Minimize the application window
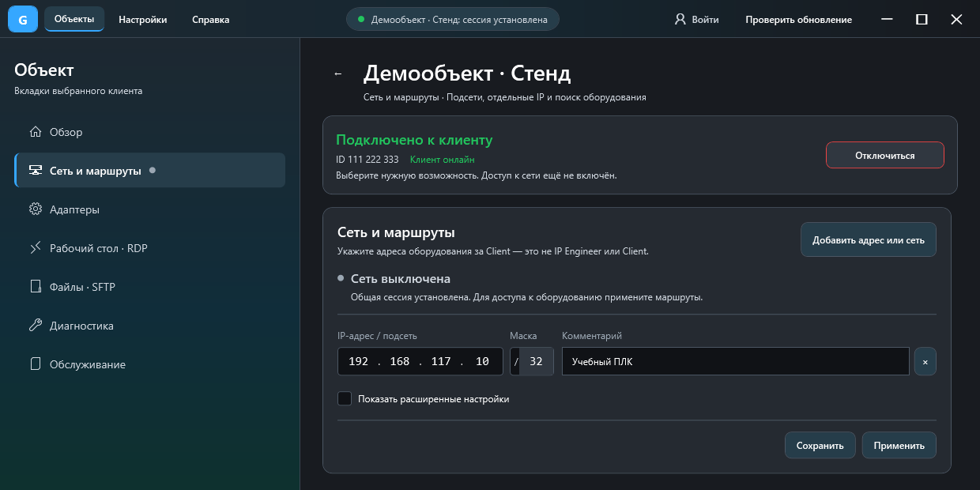The image size is (980, 490). (887, 19)
